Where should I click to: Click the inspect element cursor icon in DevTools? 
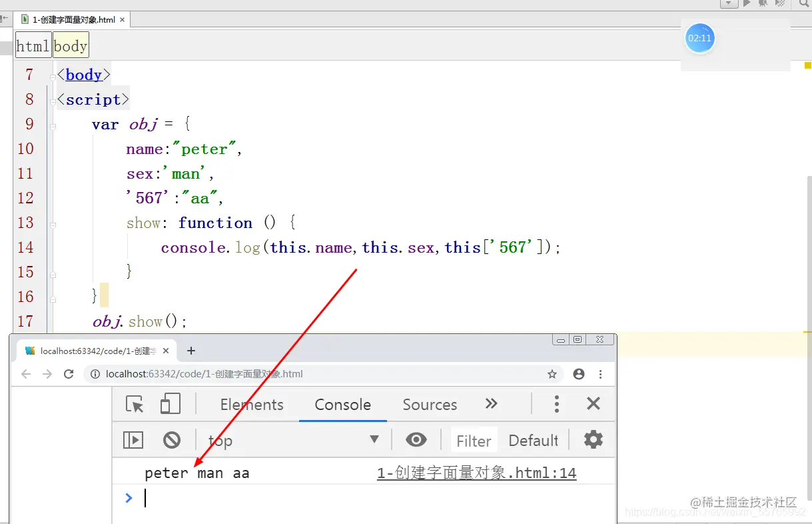[135, 404]
